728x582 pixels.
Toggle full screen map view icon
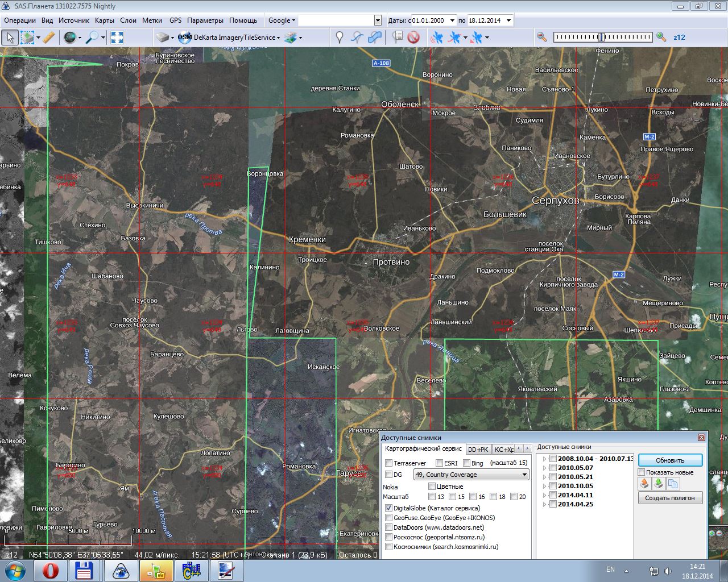pyautogui.click(x=117, y=38)
